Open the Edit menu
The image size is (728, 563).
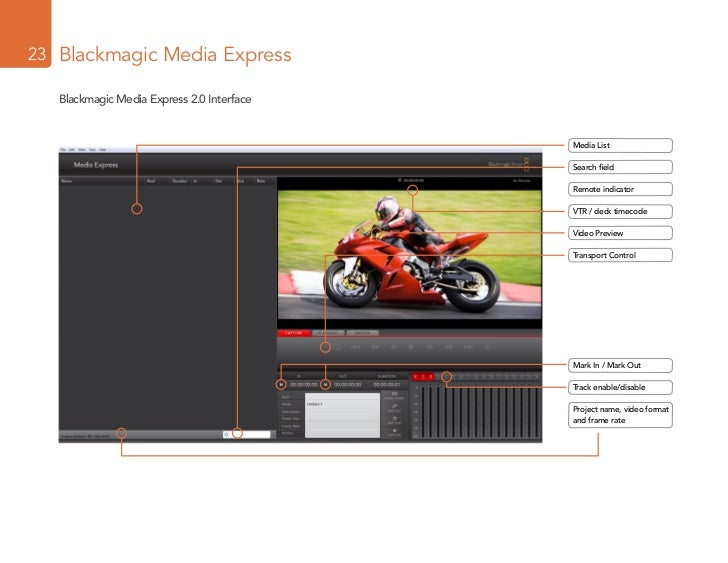click(x=72, y=149)
